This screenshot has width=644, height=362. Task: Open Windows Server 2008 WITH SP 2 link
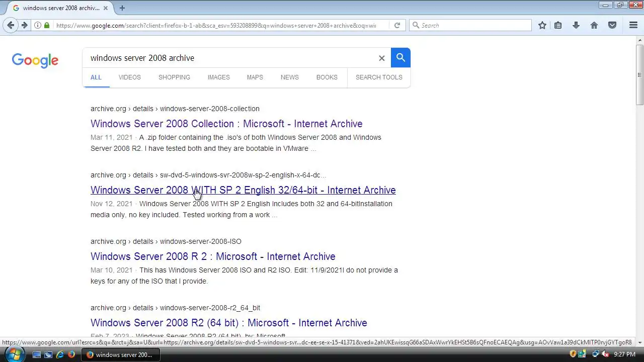pyautogui.click(x=243, y=190)
